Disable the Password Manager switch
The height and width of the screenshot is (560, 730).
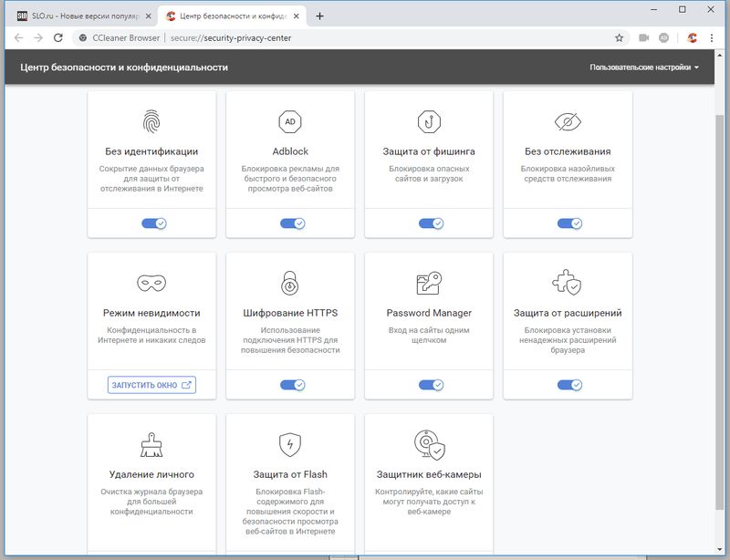431,385
